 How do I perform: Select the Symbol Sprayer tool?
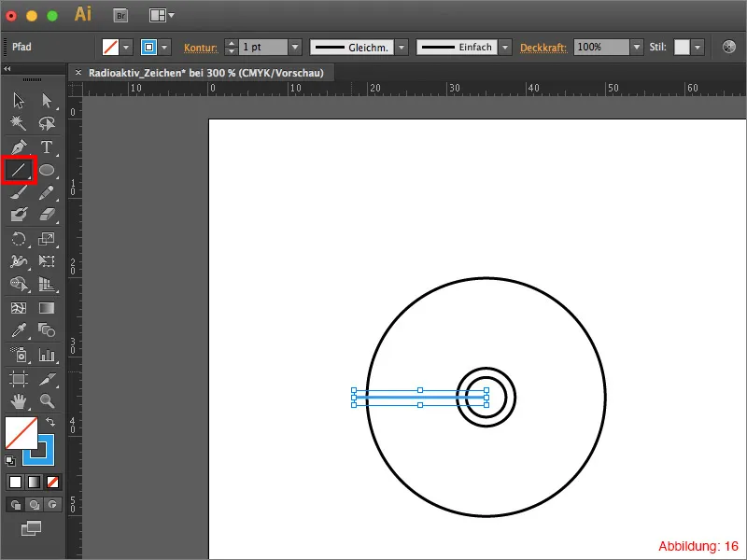click(x=19, y=355)
